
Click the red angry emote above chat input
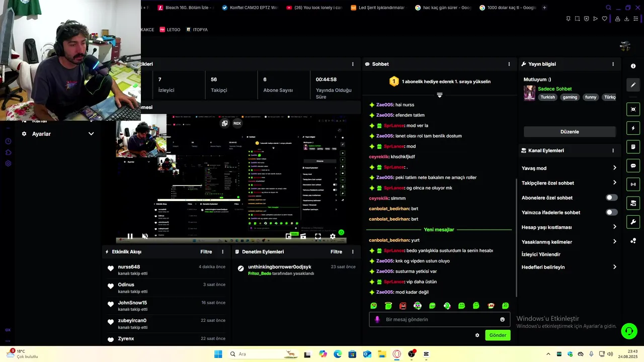click(x=403, y=306)
